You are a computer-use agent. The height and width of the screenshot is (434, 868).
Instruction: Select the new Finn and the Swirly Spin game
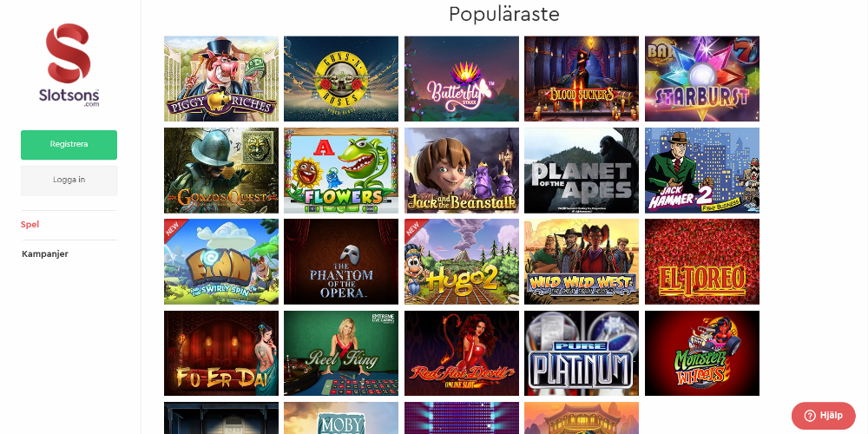(x=220, y=262)
